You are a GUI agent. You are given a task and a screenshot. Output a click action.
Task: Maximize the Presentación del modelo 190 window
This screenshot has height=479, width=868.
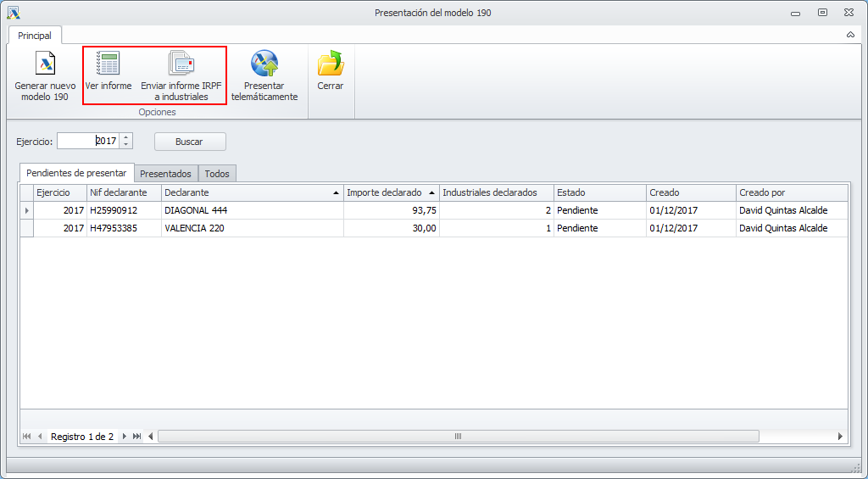pos(822,12)
